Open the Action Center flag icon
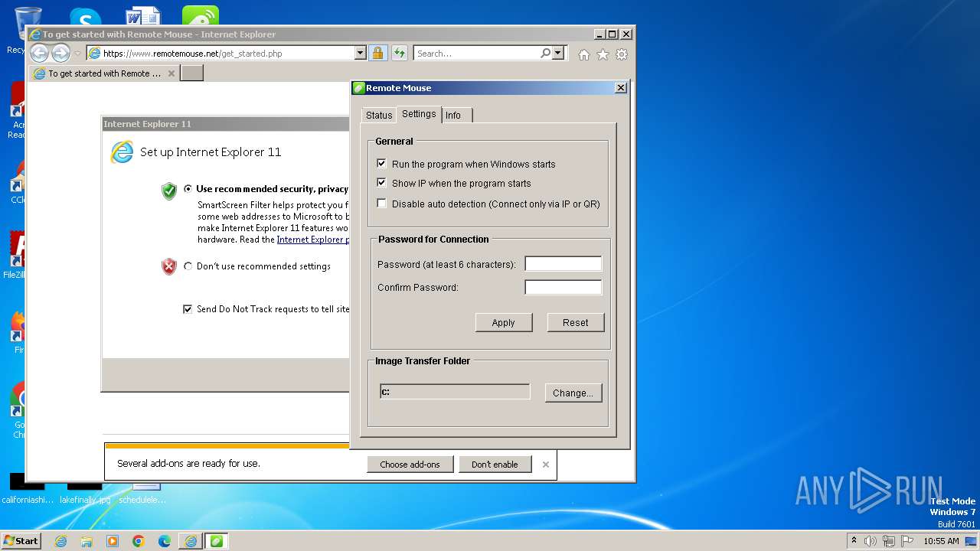The width and height of the screenshot is (980, 551). (906, 541)
